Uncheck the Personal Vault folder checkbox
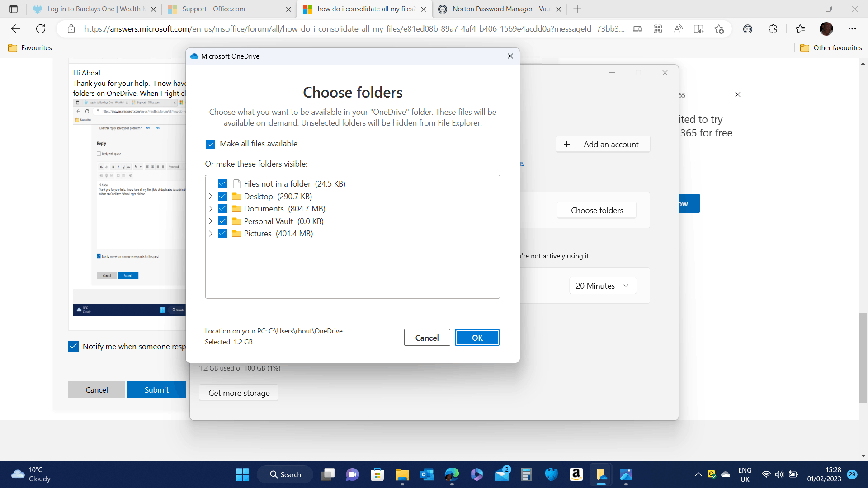 point(222,221)
